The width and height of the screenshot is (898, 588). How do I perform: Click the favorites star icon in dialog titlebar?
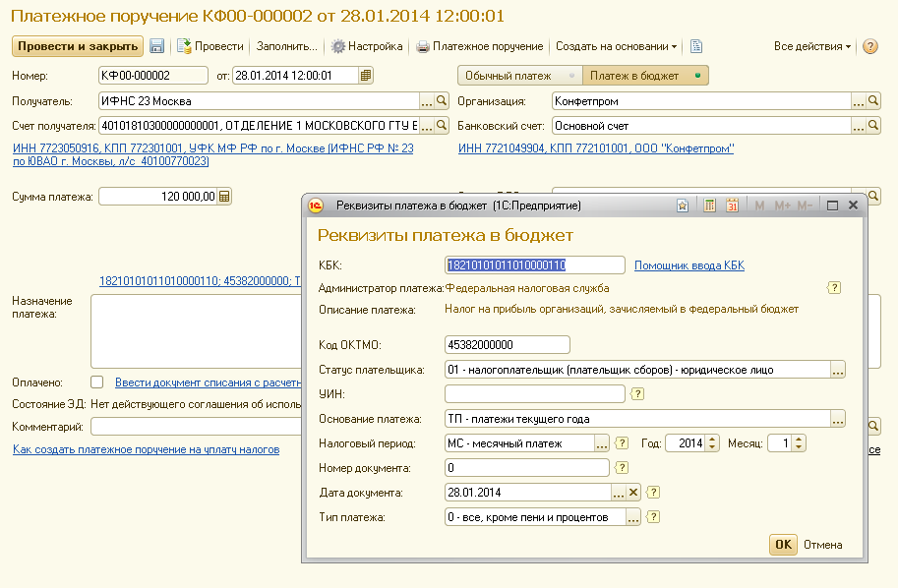coord(682,206)
